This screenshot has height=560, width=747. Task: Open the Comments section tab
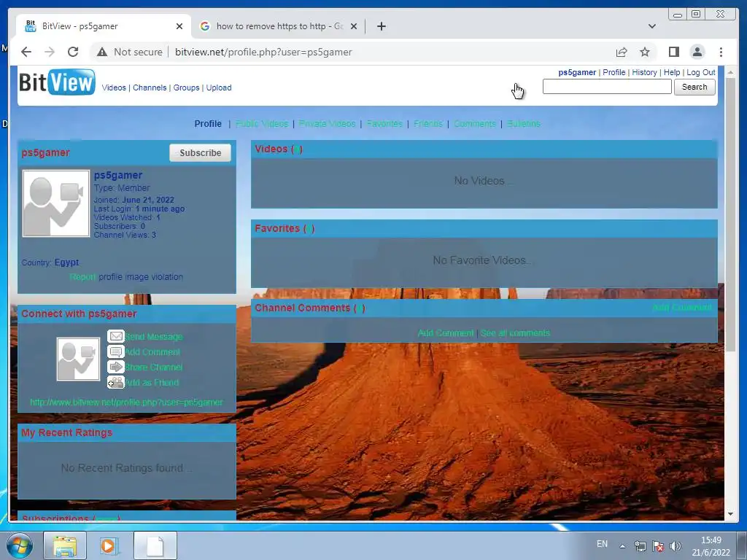474,124
